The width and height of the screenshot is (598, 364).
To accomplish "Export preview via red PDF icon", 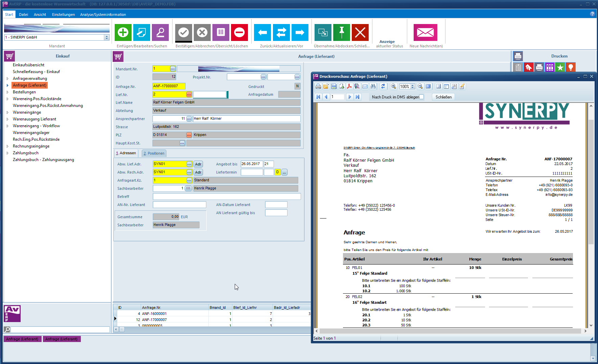I will [x=349, y=87].
